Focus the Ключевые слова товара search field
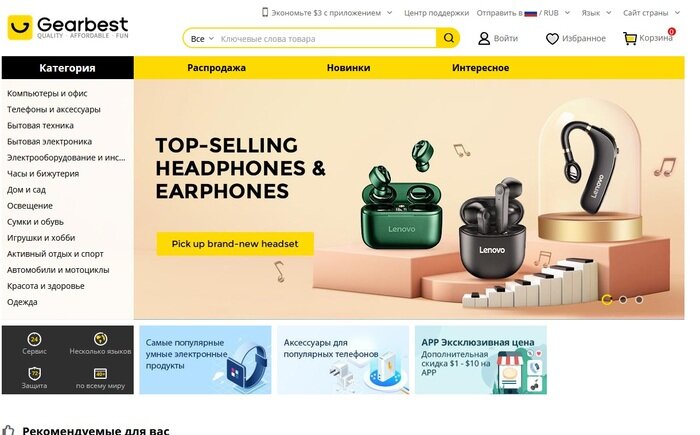This screenshot has width=700, height=435. (326, 39)
